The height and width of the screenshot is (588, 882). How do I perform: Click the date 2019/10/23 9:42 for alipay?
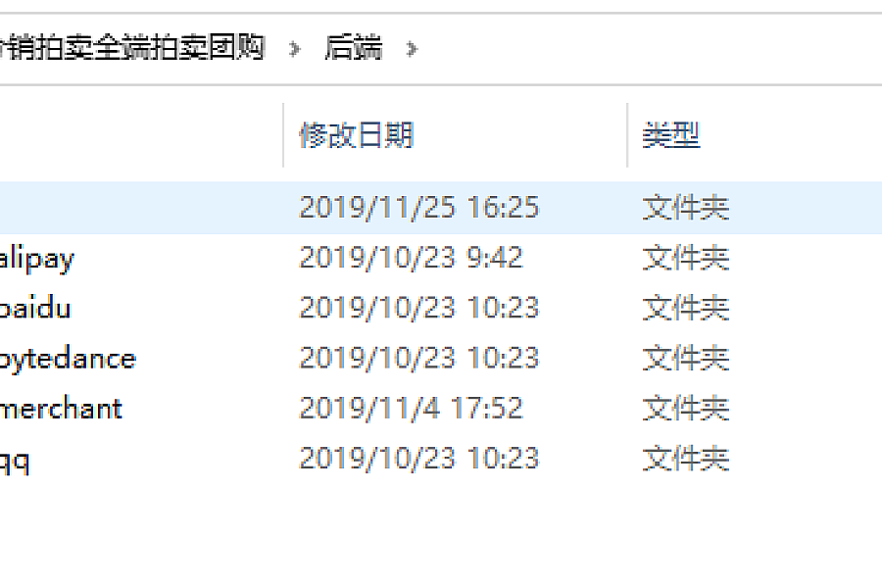[x=411, y=258]
